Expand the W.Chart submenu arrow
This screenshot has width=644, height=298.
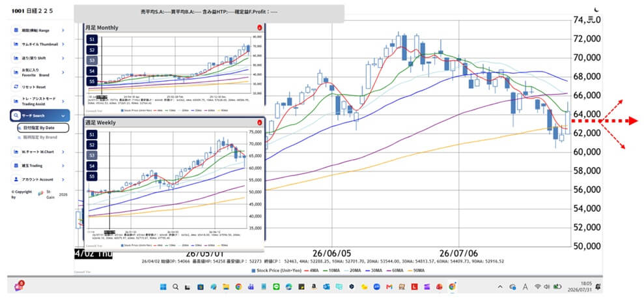[63, 152]
